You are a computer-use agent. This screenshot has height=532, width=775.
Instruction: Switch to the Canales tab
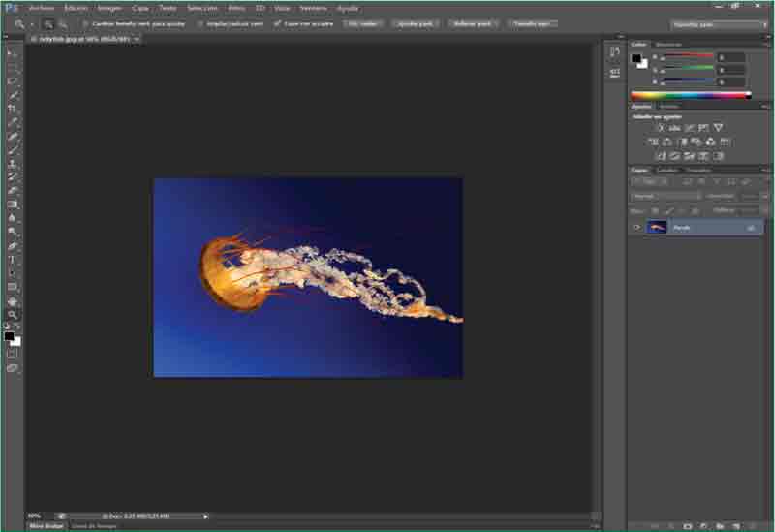[x=667, y=171]
